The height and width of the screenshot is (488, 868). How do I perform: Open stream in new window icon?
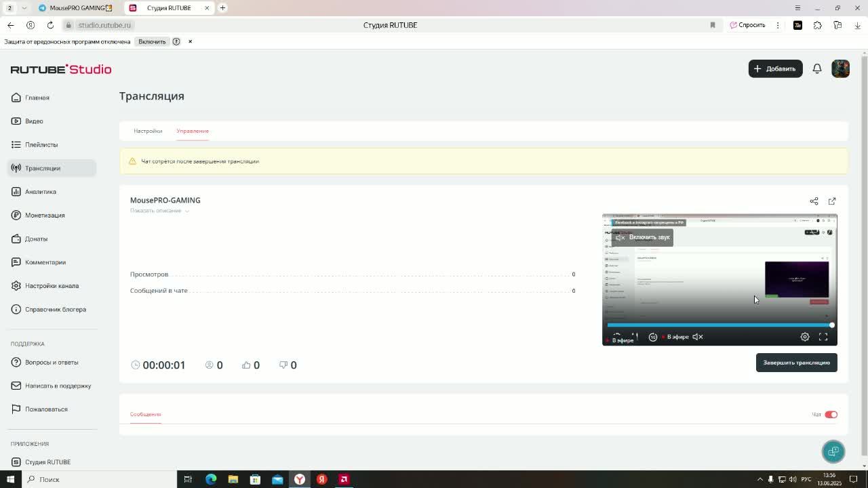pyautogui.click(x=832, y=201)
